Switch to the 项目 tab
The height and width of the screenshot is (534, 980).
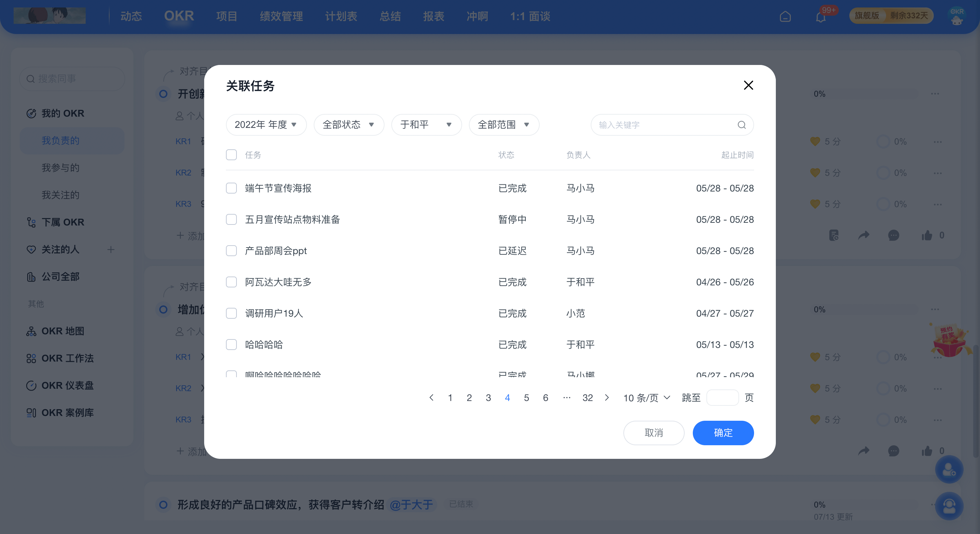pyautogui.click(x=227, y=16)
